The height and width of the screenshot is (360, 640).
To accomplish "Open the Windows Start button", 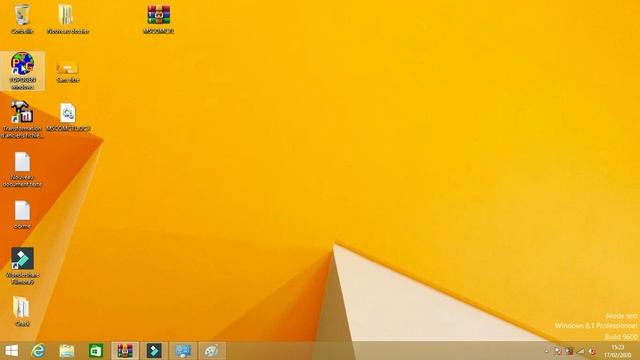I will click(x=11, y=351).
